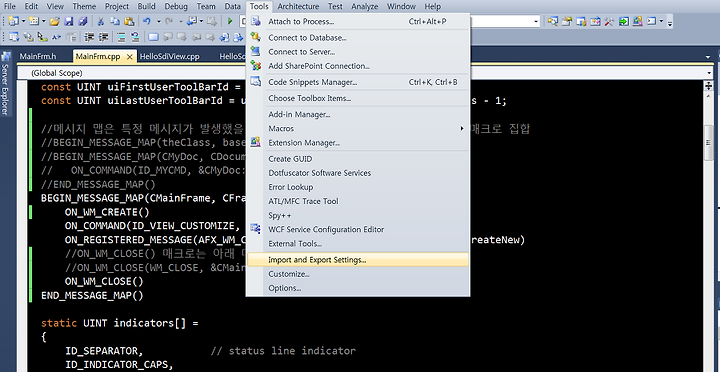
Task: Choose Connect to Database menu entry
Action: click(x=358, y=38)
